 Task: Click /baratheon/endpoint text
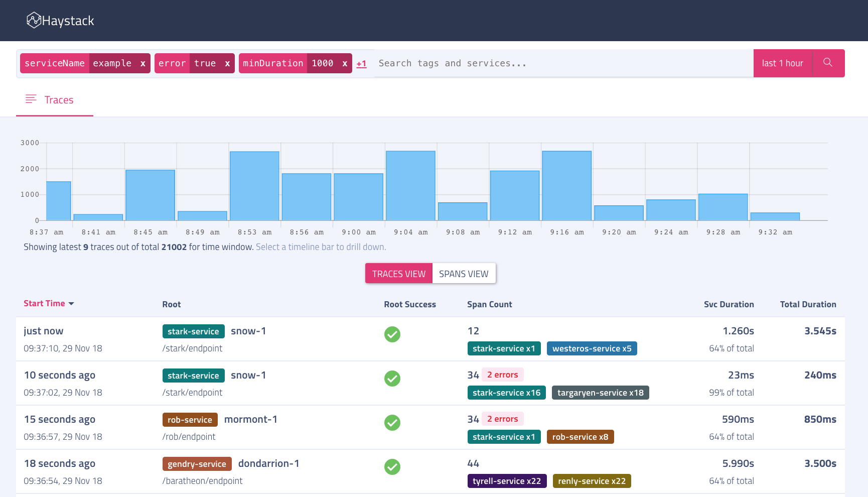[x=202, y=481]
